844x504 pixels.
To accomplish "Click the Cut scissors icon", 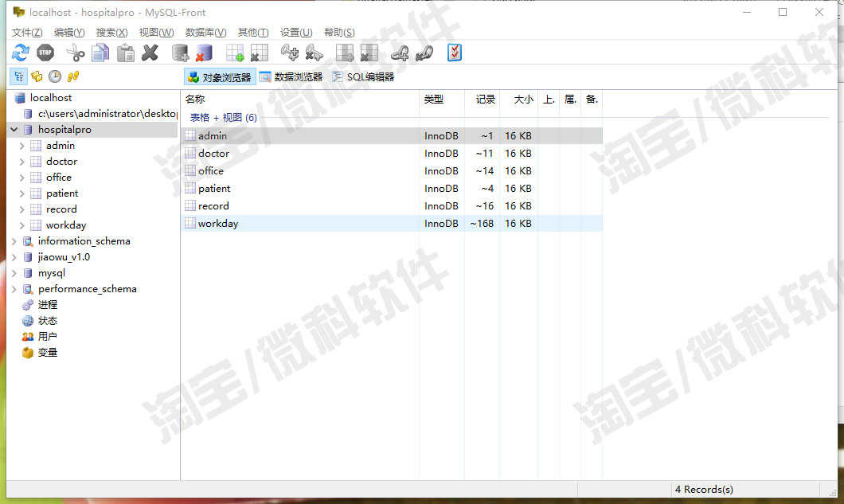I will click(x=76, y=53).
